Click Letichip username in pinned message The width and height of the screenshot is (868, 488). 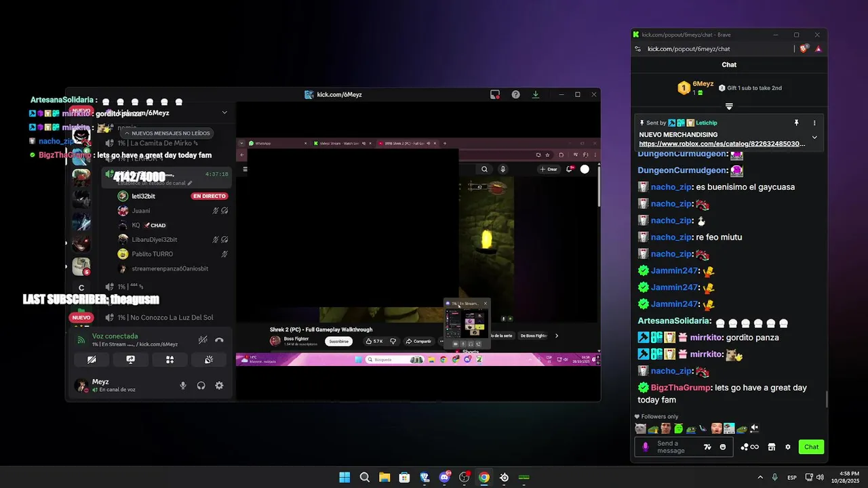coord(706,123)
